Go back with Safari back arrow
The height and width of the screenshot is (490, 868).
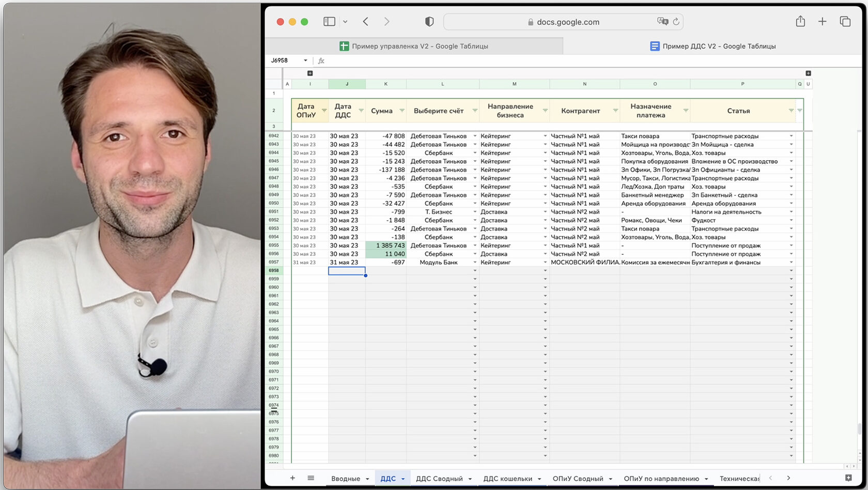coord(365,21)
